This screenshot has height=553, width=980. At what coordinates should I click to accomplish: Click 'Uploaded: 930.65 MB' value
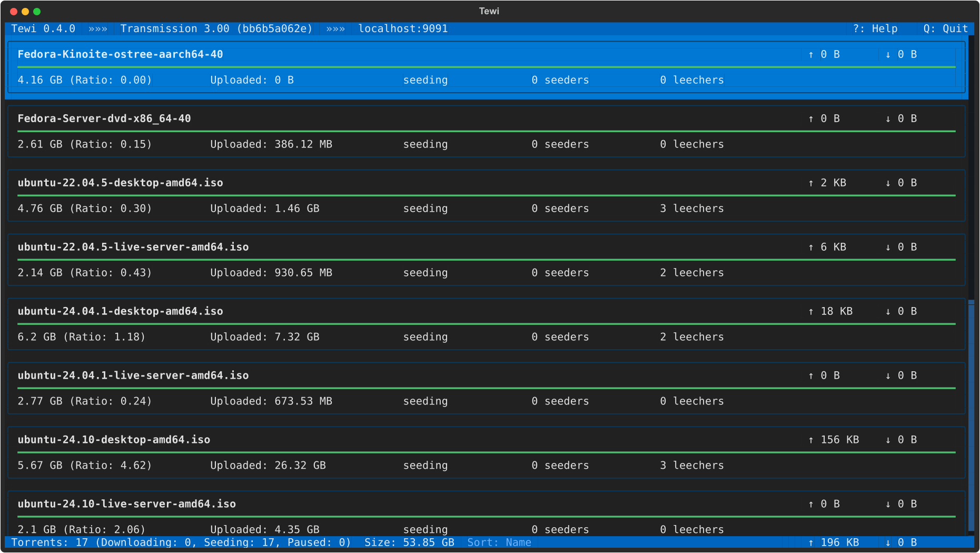(271, 273)
